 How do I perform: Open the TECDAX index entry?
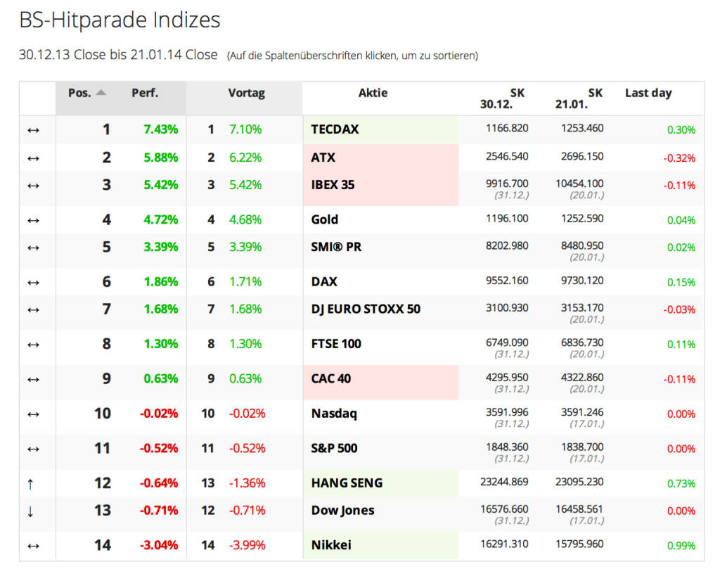tap(335, 129)
